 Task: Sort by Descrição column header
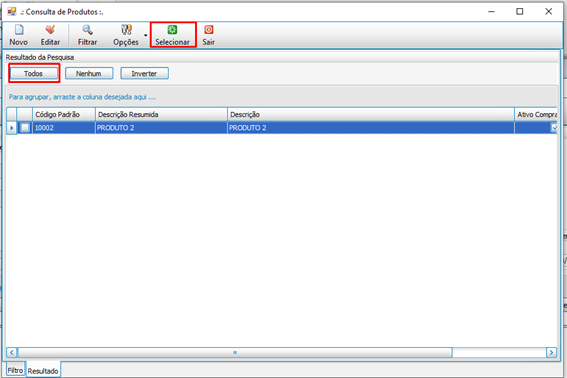coord(371,114)
